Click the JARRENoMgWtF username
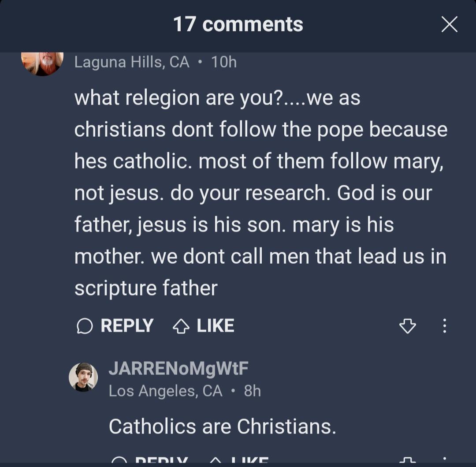The height and width of the screenshot is (467, 476). pyautogui.click(x=178, y=368)
